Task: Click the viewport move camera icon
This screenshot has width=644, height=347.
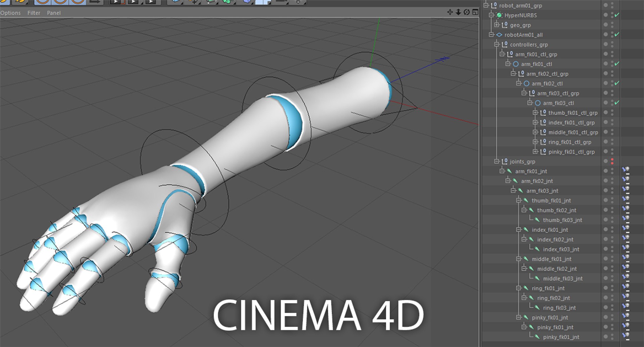Action: (450, 12)
